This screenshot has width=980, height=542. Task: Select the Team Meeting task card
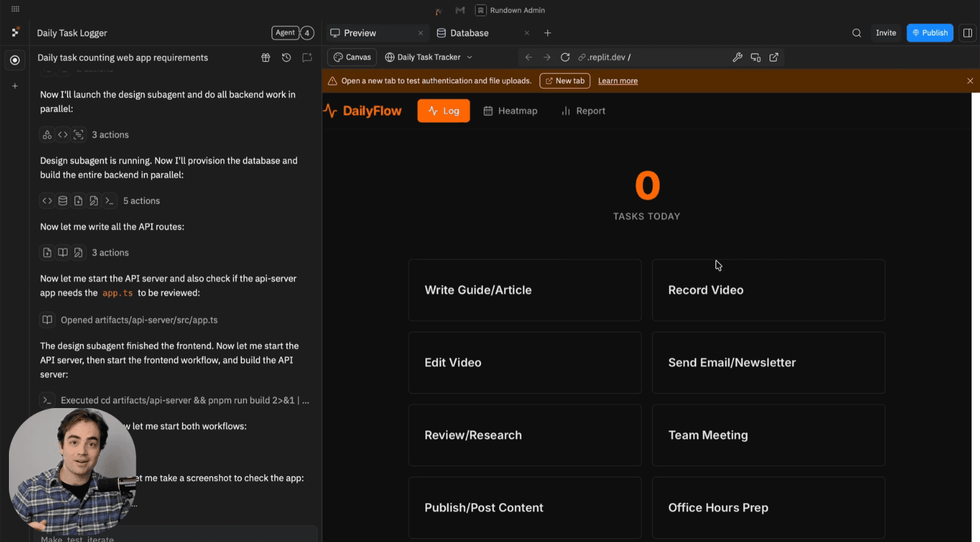(x=768, y=435)
